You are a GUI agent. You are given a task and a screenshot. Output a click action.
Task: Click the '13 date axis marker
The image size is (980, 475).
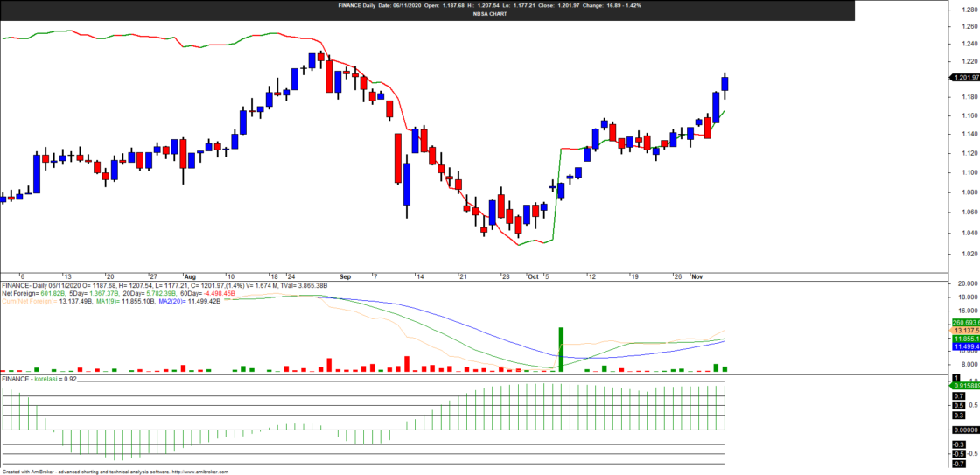pos(67,276)
